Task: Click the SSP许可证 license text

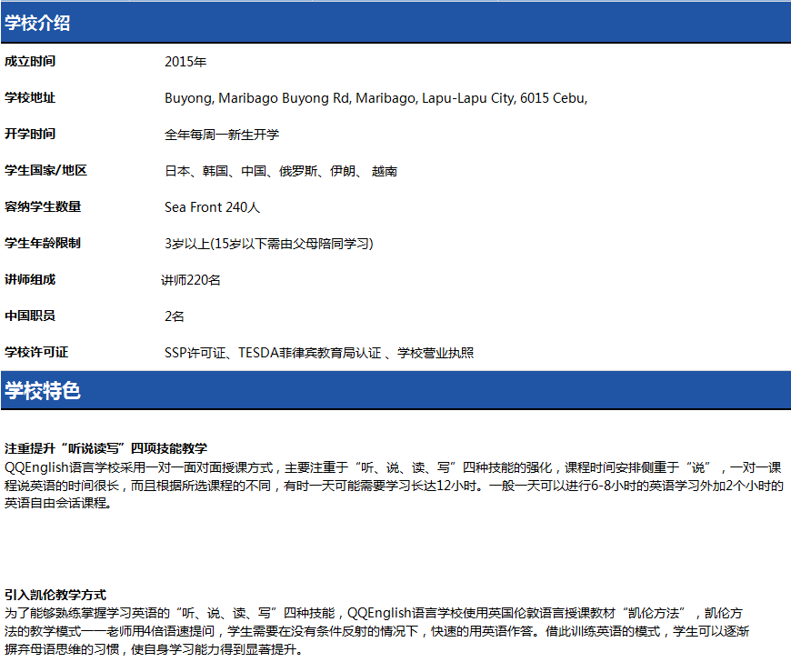Action: 319,353
